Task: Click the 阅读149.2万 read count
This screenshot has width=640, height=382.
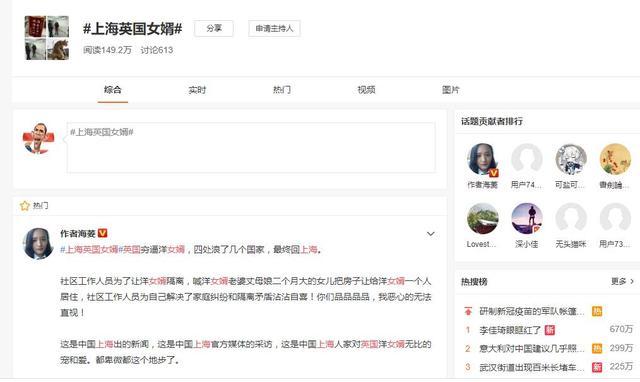Action: [x=107, y=50]
